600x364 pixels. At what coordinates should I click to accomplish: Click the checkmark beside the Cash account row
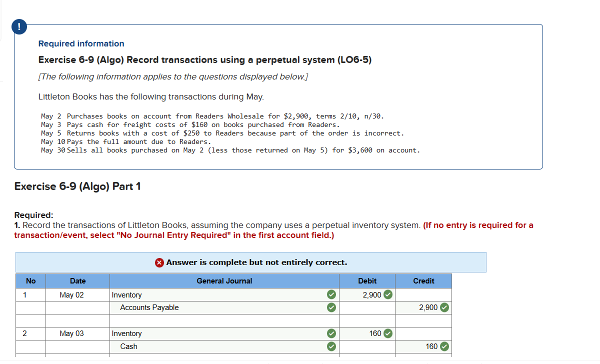[x=331, y=346]
